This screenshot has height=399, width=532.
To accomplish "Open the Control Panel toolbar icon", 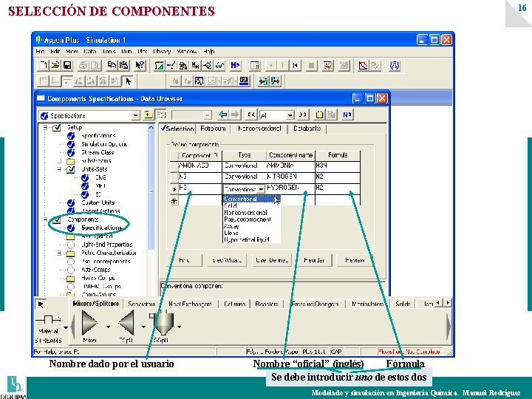I will click(x=254, y=65).
